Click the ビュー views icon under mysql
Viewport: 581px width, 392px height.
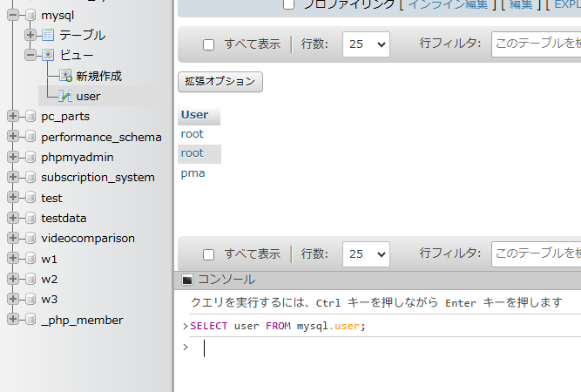pos(48,55)
